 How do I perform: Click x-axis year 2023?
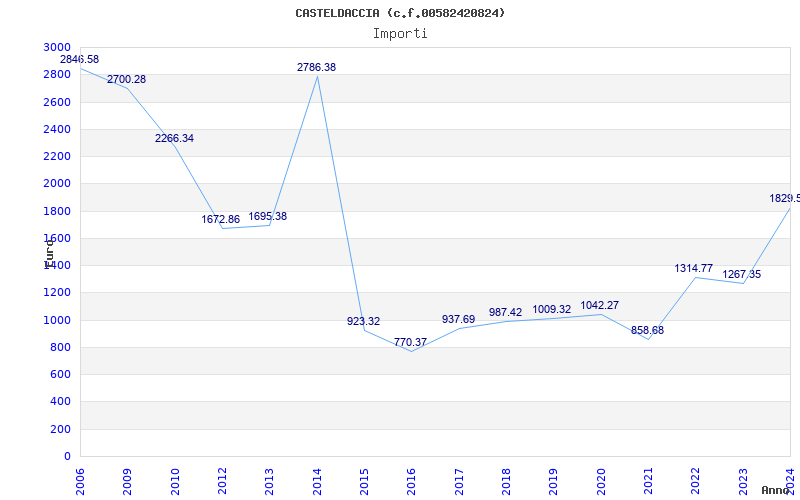coord(743,482)
